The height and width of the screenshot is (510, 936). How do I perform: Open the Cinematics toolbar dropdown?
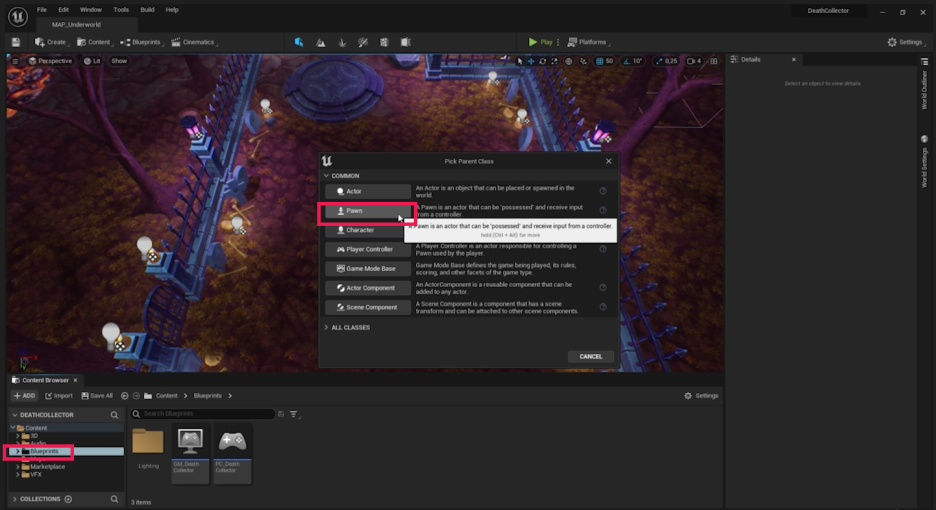(x=194, y=42)
